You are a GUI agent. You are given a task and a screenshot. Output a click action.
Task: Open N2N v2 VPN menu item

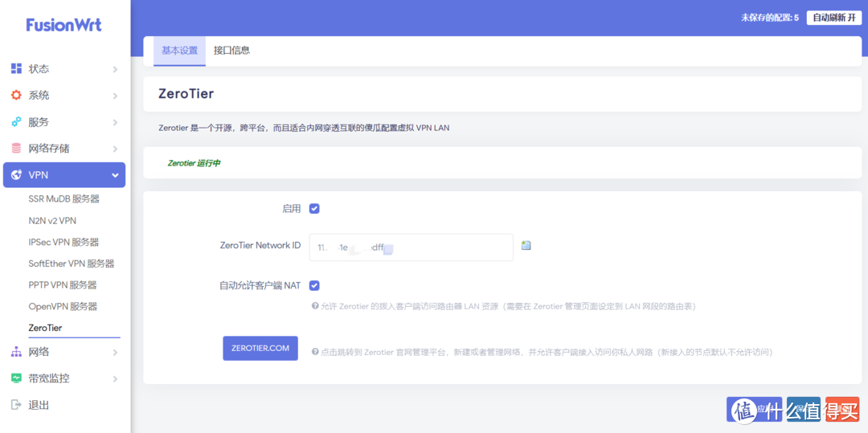(x=52, y=220)
